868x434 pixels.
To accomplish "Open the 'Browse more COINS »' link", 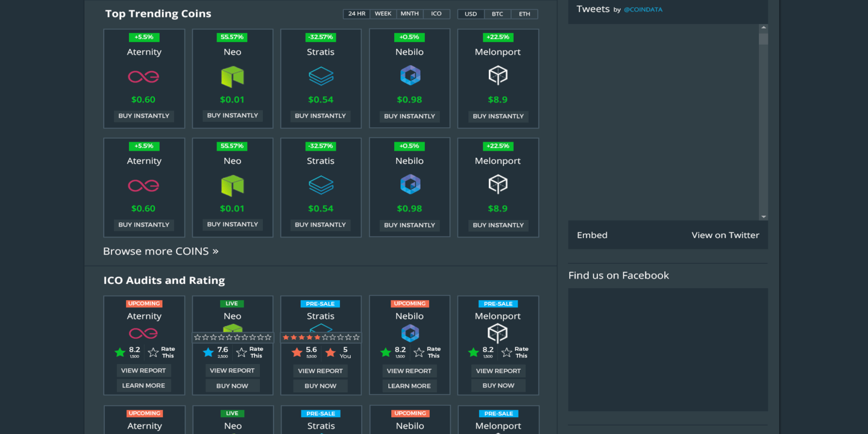I will click(x=161, y=251).
